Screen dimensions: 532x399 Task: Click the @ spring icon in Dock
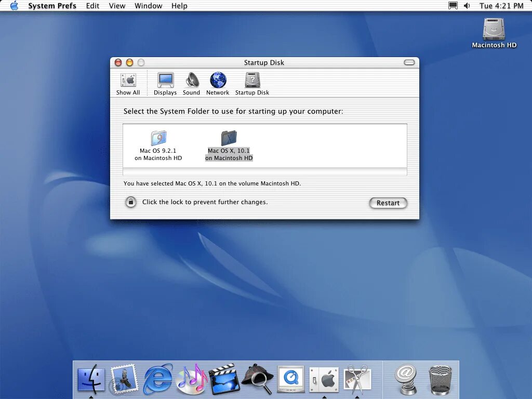pos(406,379)
